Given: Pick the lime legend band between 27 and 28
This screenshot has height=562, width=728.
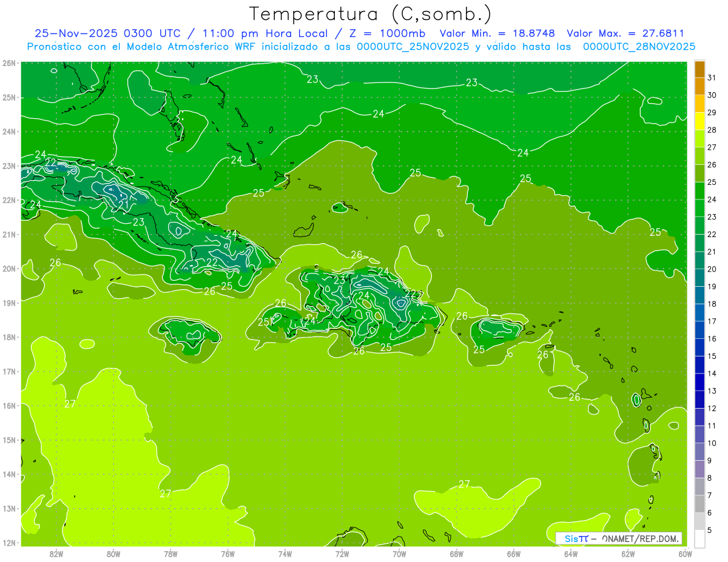Looking at the screenshot, I should pyautogui.click(x=699, y=138).
